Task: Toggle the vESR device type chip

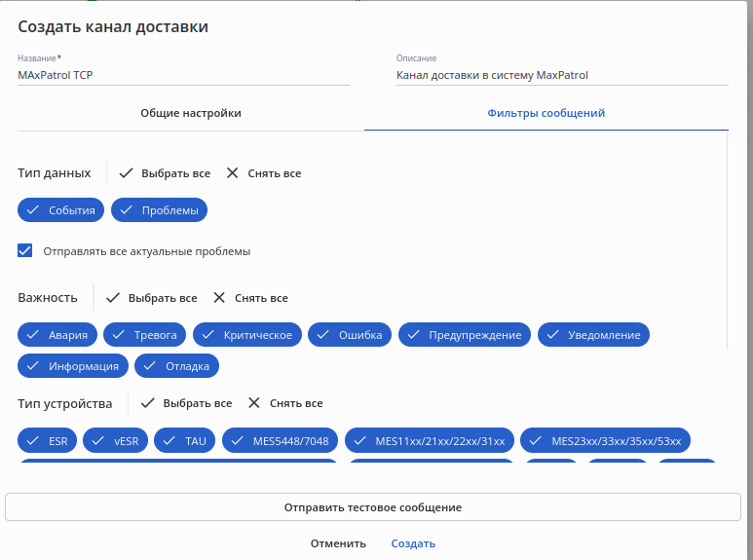Action: click(x=114, y=441)
